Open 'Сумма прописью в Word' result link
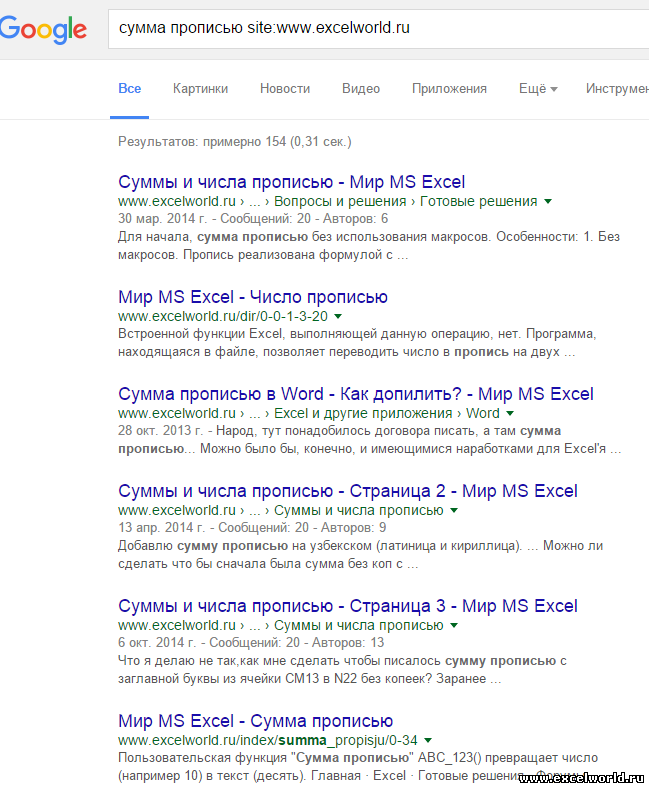 pyautogui.click(x=355, y=393)
